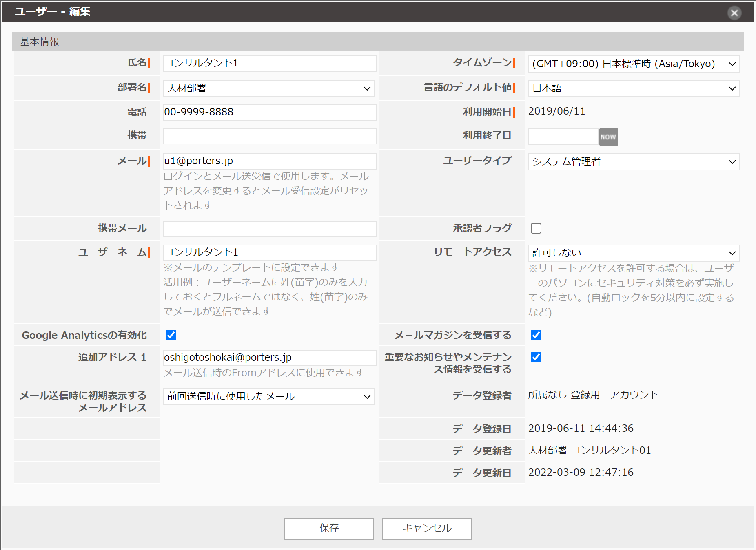Viewport: 756px width, 550px height.
Task: Open the 言語のデフォルト値 dropdown
Action: pos(633,88)
